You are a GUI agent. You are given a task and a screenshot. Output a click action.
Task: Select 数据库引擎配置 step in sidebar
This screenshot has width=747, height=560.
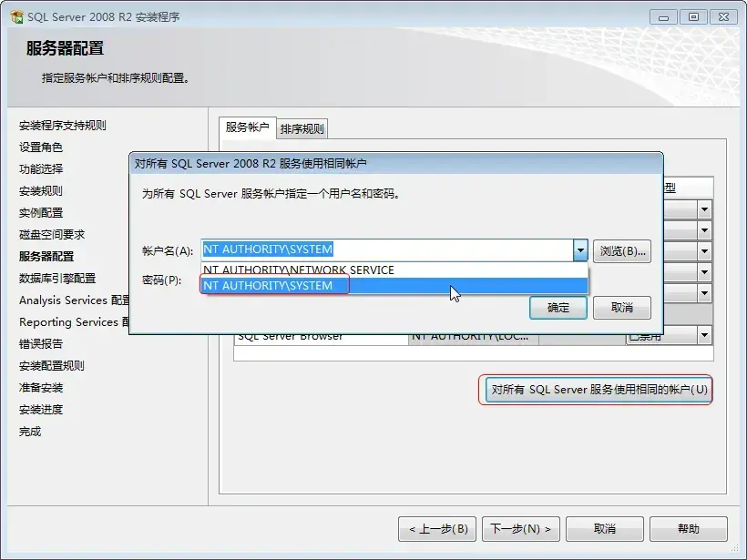click(57, 279)
